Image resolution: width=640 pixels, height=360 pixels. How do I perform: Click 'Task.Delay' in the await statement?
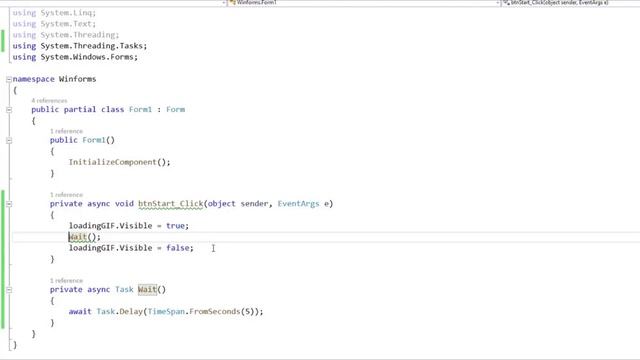120,311
